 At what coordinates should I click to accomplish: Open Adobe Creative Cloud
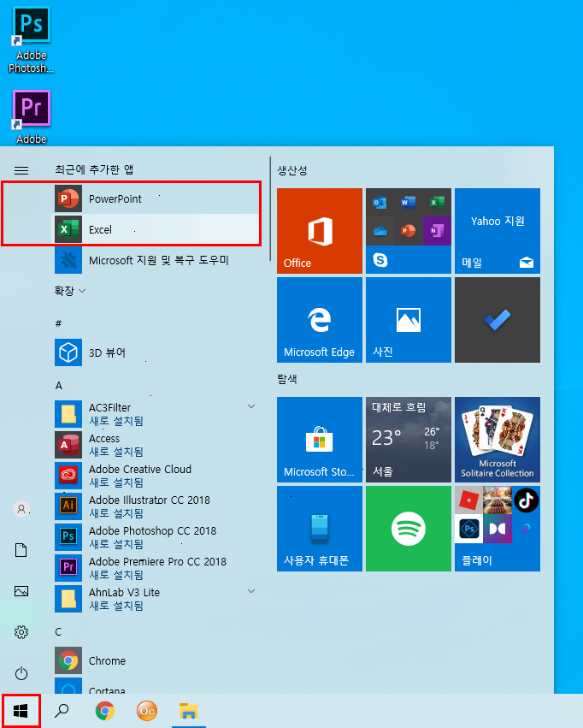[x=156, y=476]
